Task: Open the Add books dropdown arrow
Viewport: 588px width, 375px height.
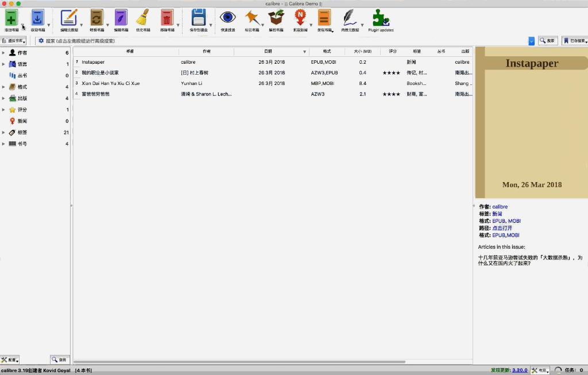Action: pyautogui.click(x=22, y=25)
